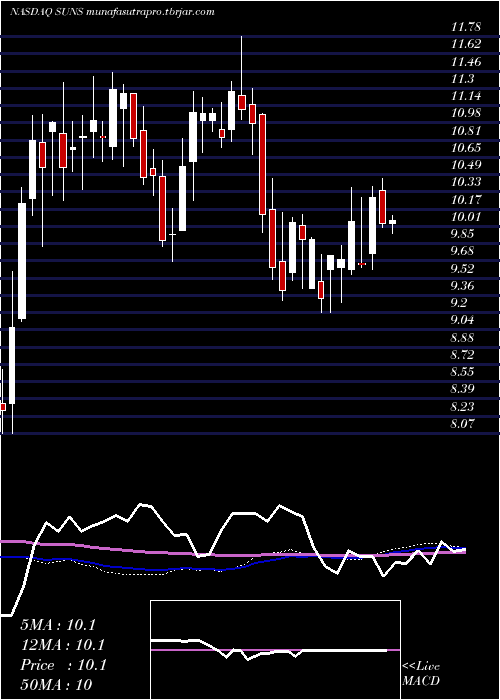Image resolution: width=500 pixels, height=700 pixels.
Task: Click the 11.62 price axis label
Action: click(466, 45)
